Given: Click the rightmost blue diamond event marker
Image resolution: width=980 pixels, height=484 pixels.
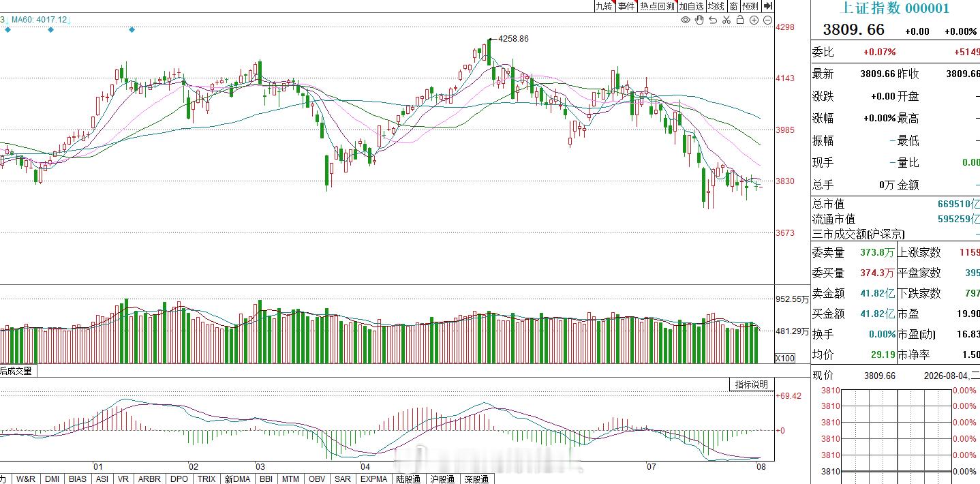Looking at the screenshot, I should pyautogui.click(x=132, y=30).
